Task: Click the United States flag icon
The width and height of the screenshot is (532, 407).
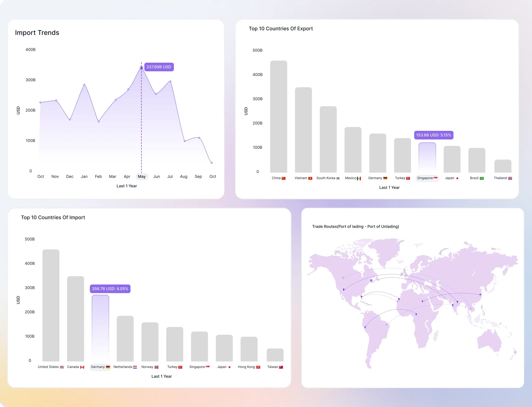Action: (62, 367)
